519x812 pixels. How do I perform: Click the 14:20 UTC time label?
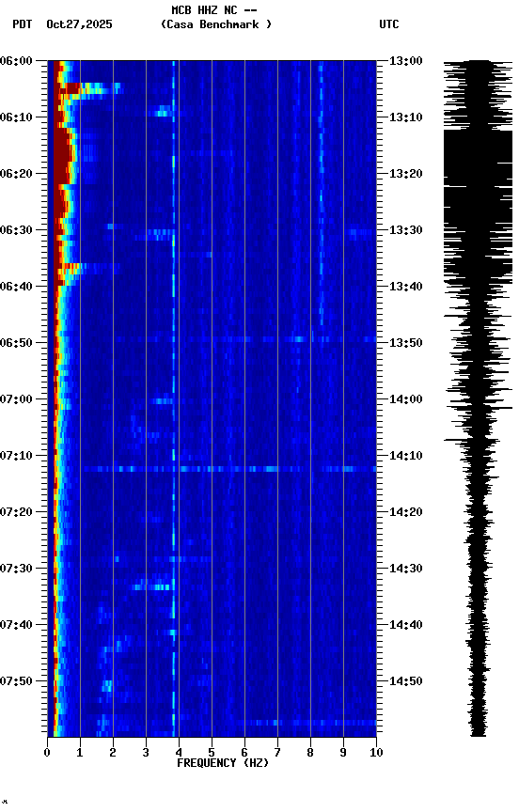[406, 513]
